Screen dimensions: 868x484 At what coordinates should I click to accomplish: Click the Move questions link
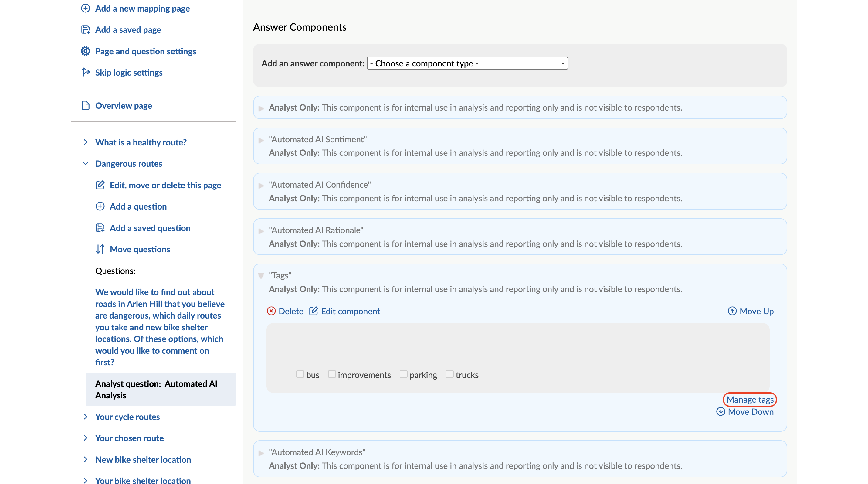coord(140,249)
